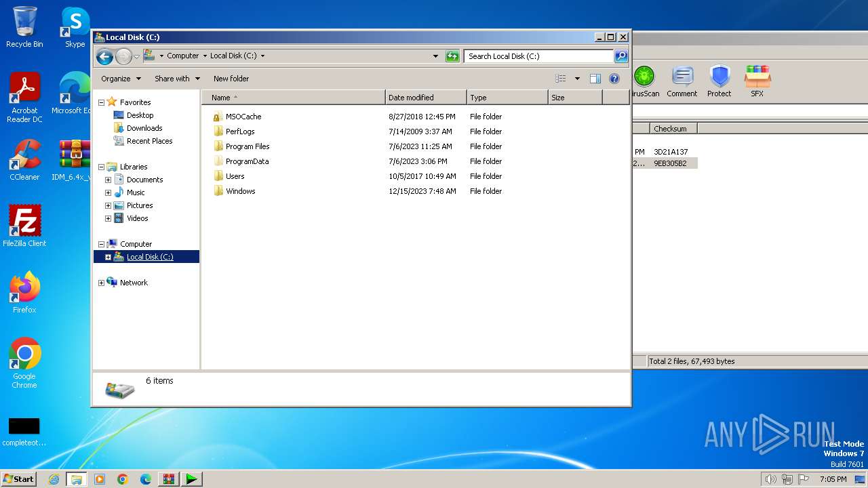The image size is (868, 488).
Task: Open Skype desktop shortcut
Action: [75, 27]
